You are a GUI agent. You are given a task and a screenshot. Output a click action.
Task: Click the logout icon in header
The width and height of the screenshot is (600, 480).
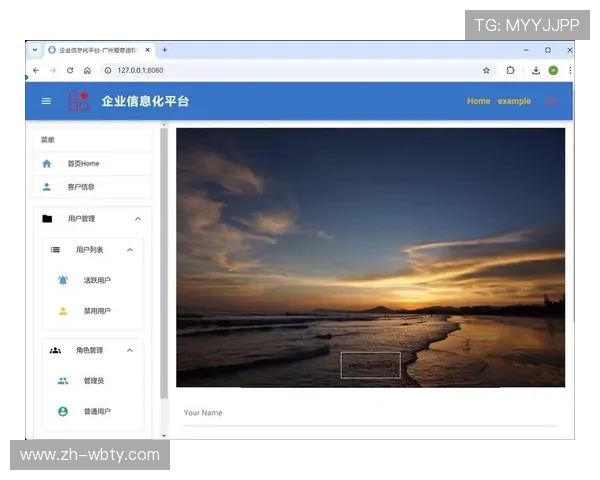point(551,101)
